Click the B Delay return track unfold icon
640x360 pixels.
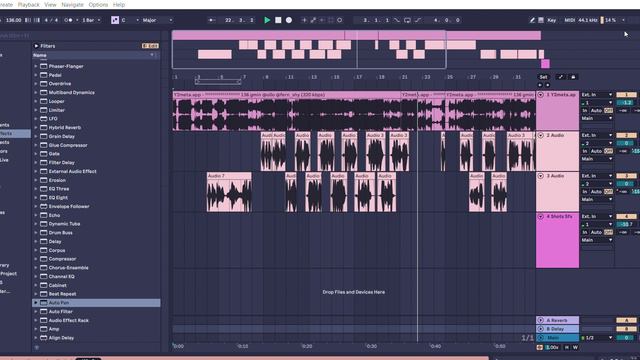click(x=541, y=329)
